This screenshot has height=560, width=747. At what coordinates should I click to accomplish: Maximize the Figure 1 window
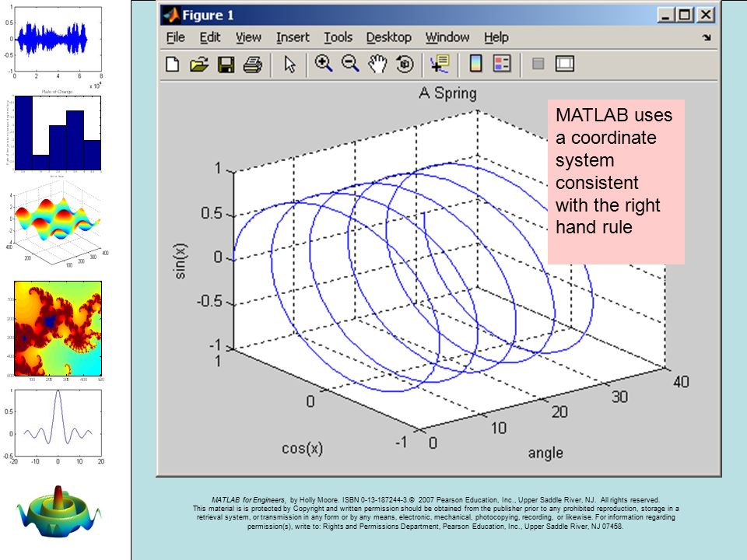[x=685, y=15]
